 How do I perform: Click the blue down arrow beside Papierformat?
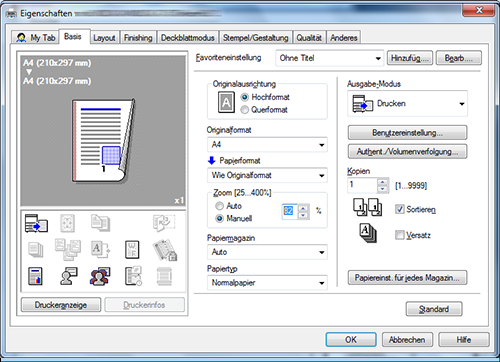[212, 161]
